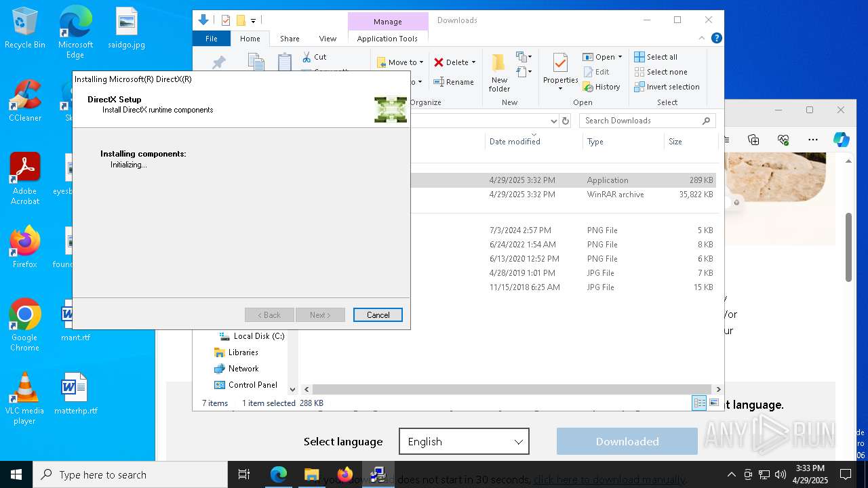Click the DirectX logo icon in the setup header
Image resolution: width=868 pixels, height=488 pixels.
(391, 110)
